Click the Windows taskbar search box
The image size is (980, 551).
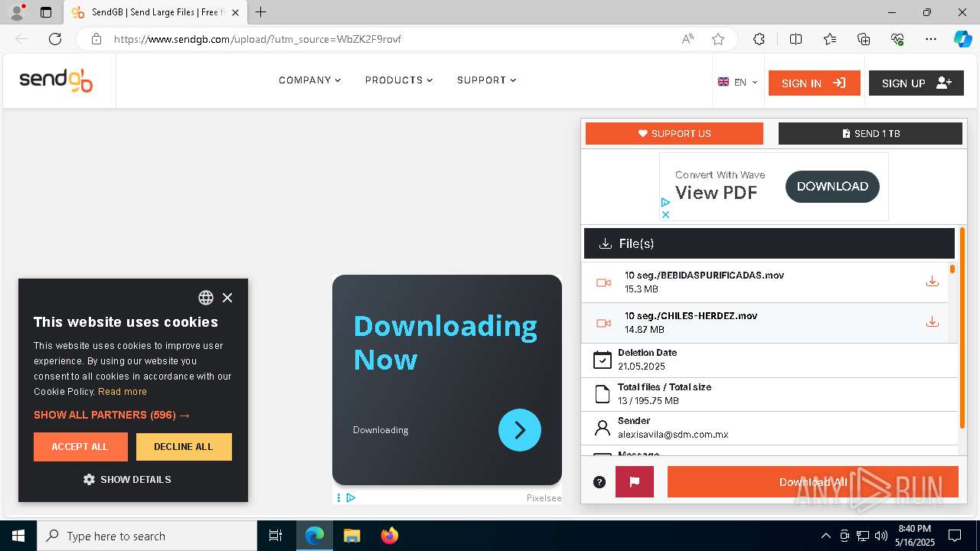147,536
